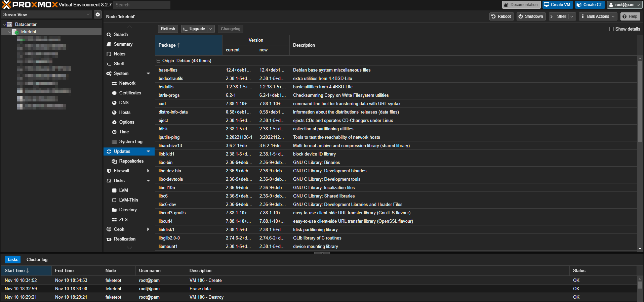Open the Disks drive icon
The height and width of the screenshot is (302, 644).
[x=109, y=181]
